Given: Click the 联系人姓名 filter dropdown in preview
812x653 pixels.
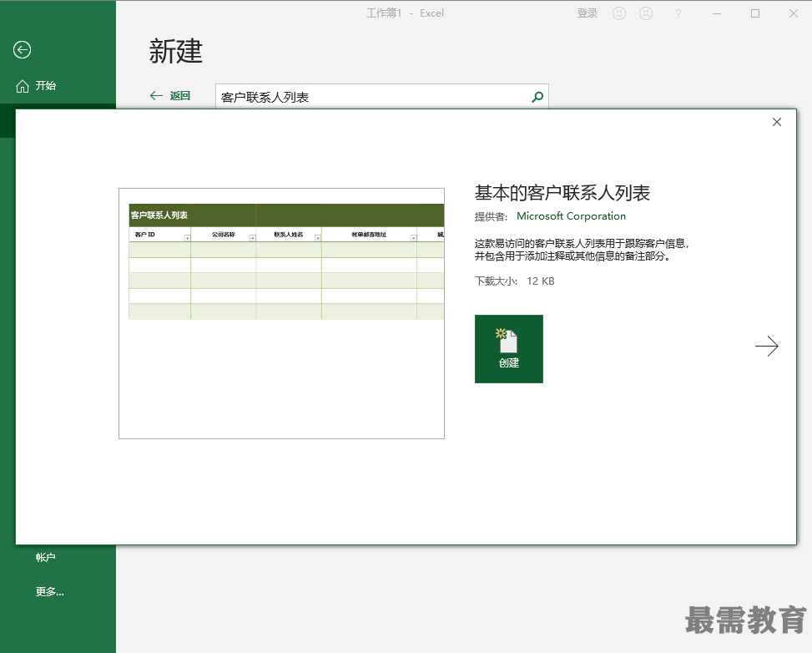Looking at the screenshot, I should pos(318,238).
